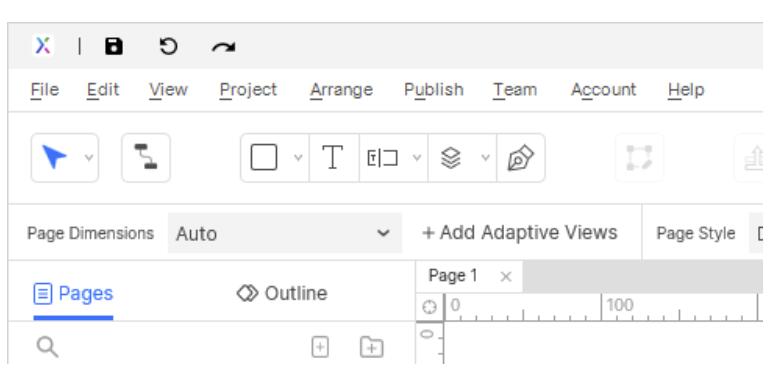Click the Save floppy disk icon
Screen dimensions: 771x379
[114, 47]
